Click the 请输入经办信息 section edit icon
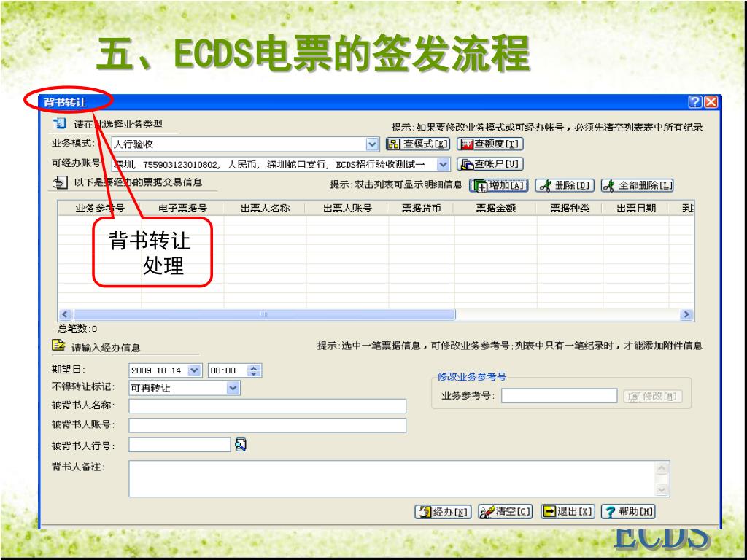747x560 pixels. click(x=58, y=346)
